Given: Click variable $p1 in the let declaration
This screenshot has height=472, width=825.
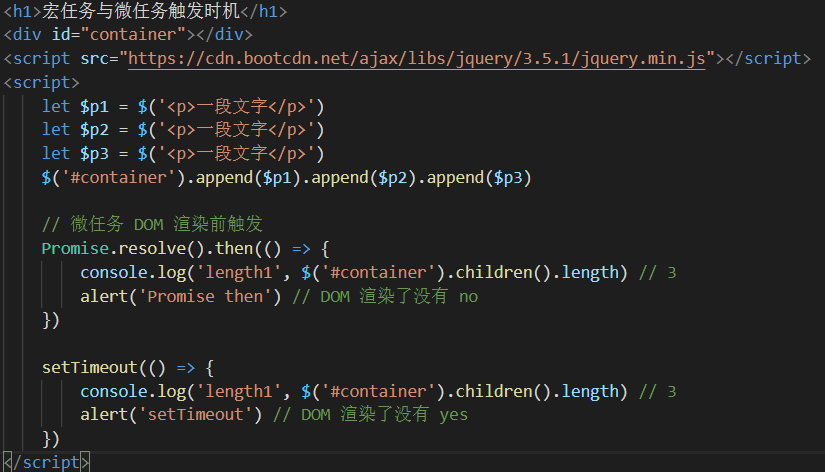Looking at the screenshot, I should [94, 107].
